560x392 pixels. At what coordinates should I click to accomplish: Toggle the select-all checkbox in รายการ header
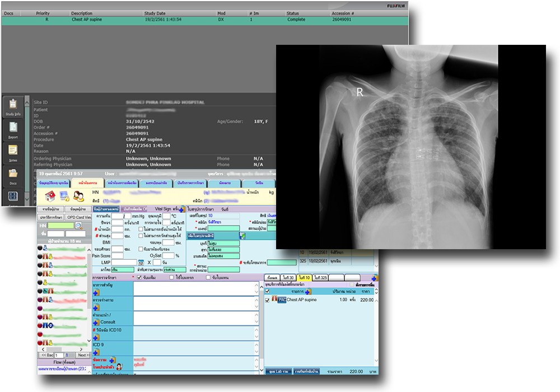267,291
